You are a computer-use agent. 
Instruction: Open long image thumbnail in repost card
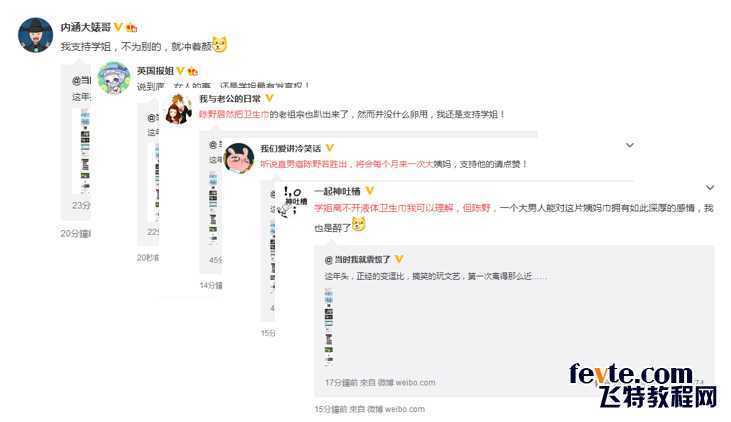click(x=329, y=326)
